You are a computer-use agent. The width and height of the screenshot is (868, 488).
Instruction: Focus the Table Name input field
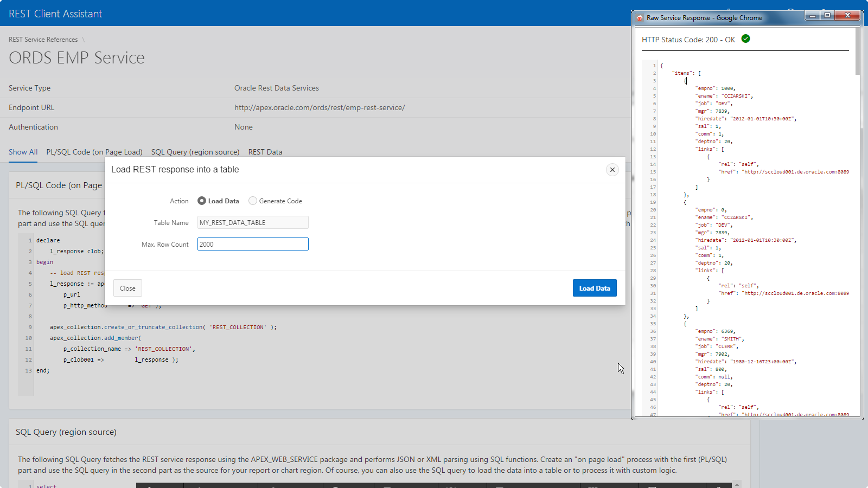click(x=253, y=222)
